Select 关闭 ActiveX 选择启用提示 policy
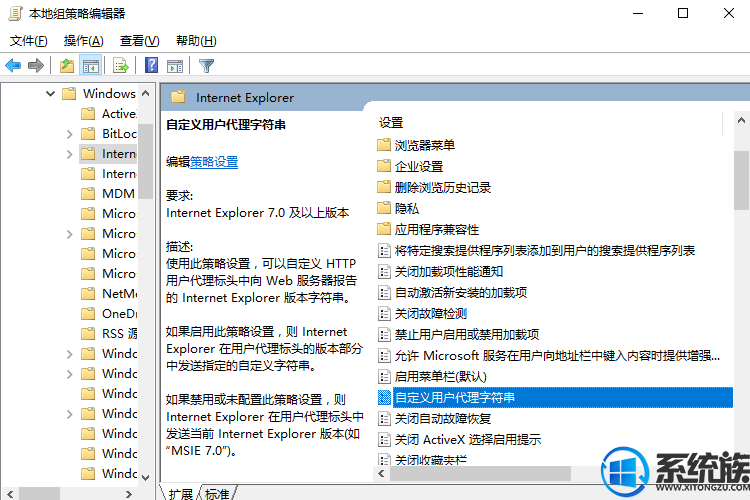The width and height of the screenshot is (750, 500). click(x=467, y=439)
